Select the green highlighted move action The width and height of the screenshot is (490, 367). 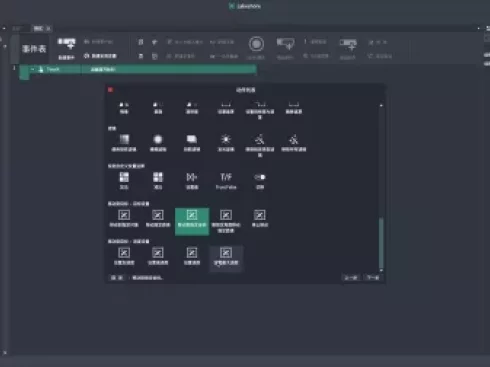pos(192,221)
